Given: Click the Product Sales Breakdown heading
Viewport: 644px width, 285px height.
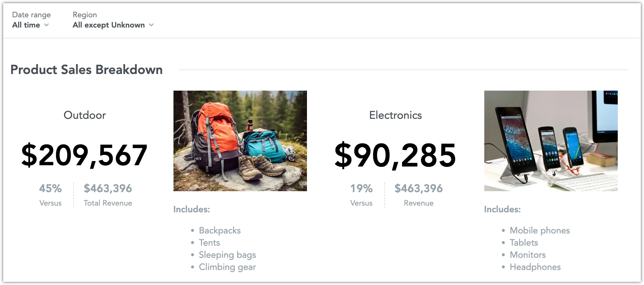Looking at the screenshot, I should coord(86,69).
